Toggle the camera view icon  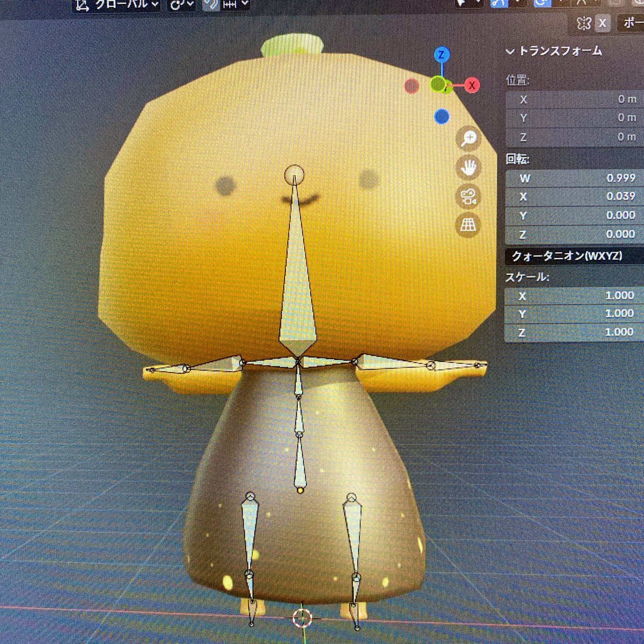(469, 196)
